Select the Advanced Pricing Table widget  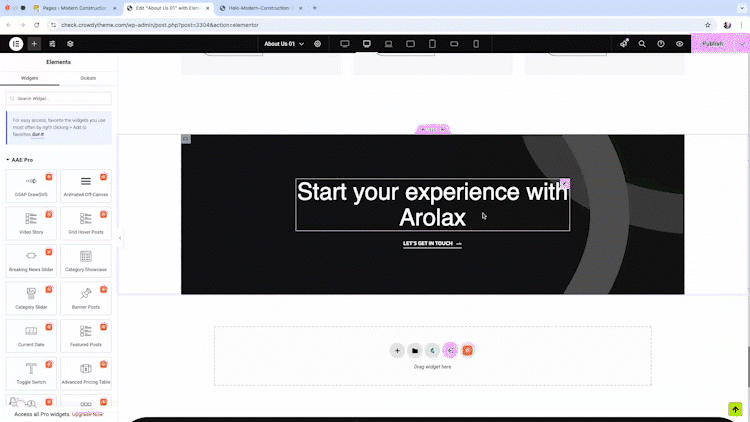point(86,373)
